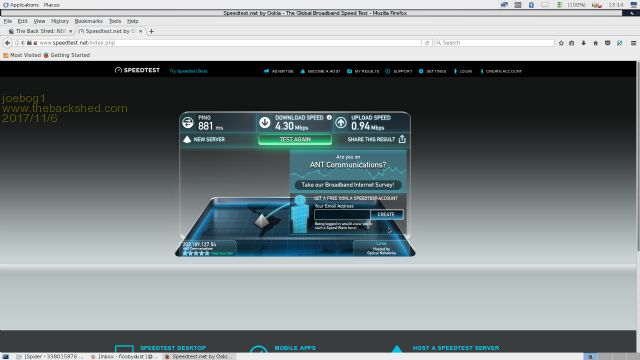Open the Take our Broadband Internet Survey link
Viewport: 640px width, 360px height.
tap(348, 185)
